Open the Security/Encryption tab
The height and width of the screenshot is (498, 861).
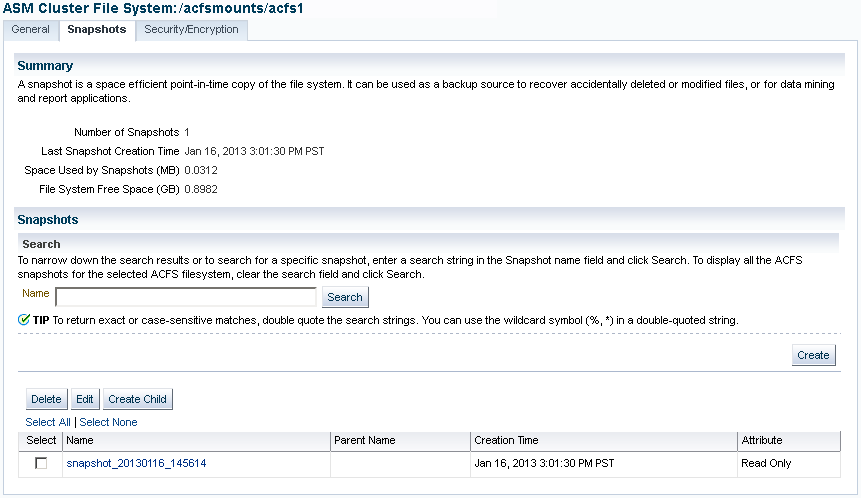pyautogui.click(x=191, y=30)
